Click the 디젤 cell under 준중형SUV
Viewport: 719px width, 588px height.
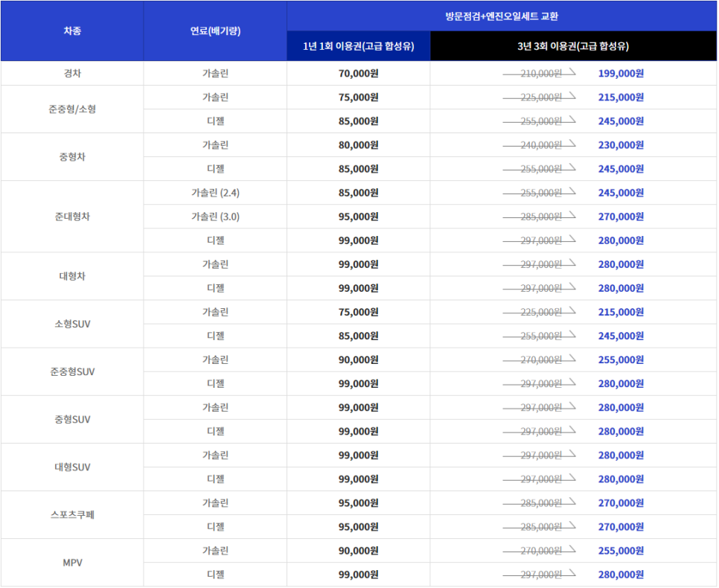(x=215, y=383)
